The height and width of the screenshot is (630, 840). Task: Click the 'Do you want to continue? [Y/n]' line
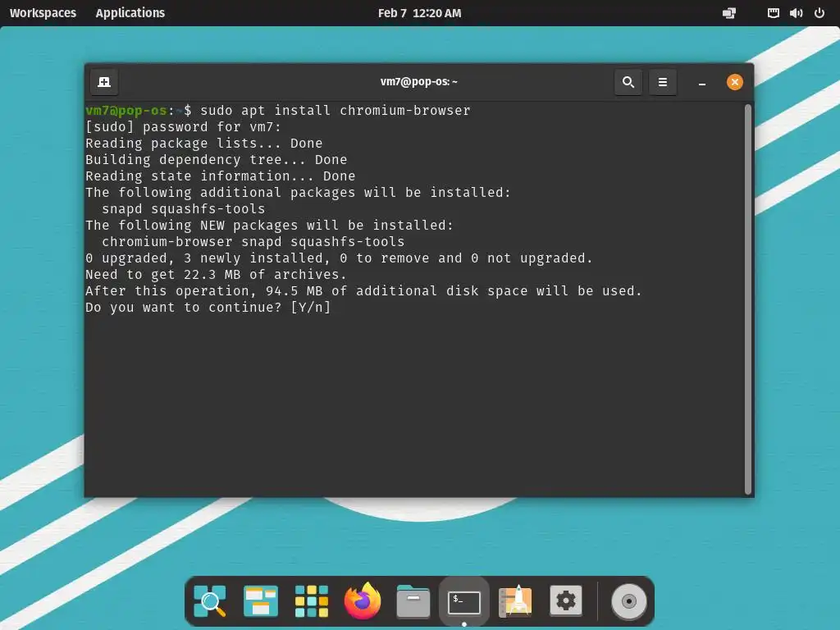(x=208, y=308)
